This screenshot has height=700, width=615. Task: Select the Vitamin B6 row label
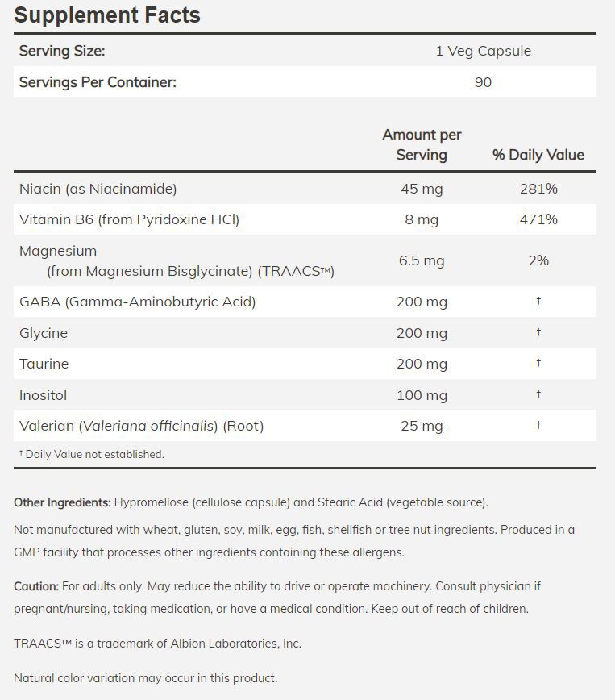click(129, 219)
